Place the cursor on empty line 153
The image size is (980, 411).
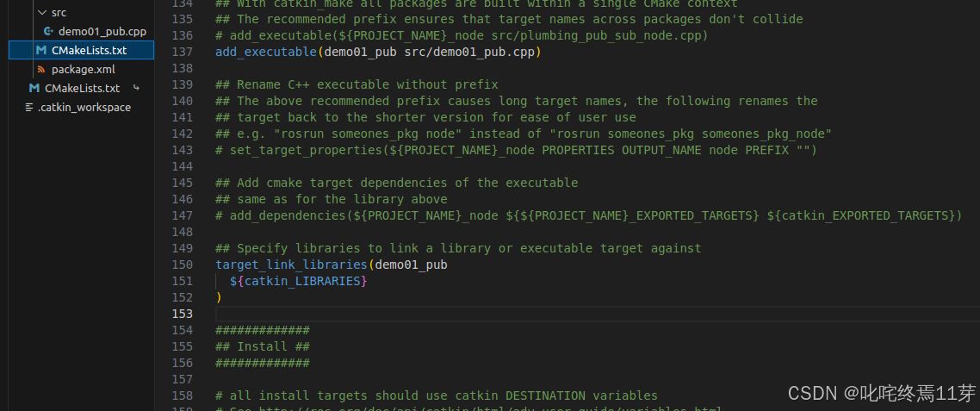coord(597,314)
